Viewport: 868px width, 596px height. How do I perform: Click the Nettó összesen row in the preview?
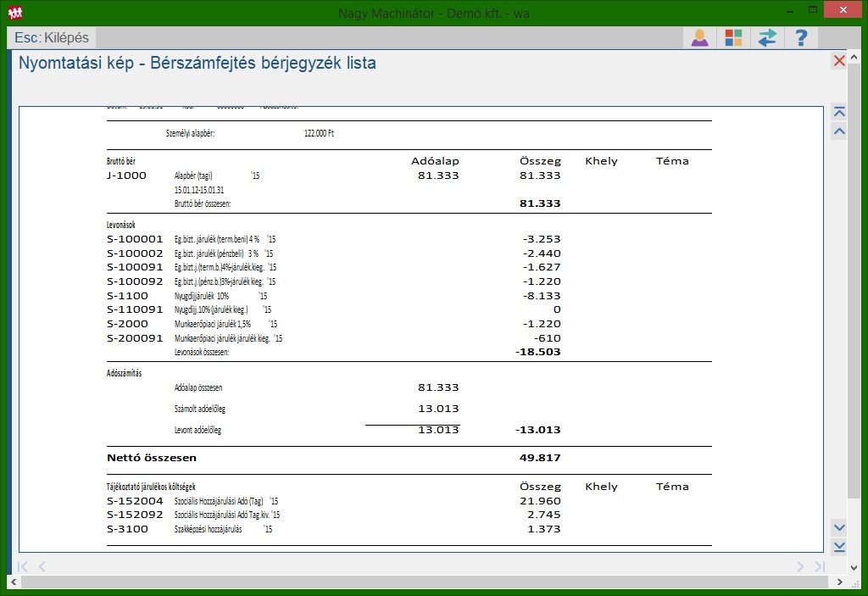click(x=153, y=458)
